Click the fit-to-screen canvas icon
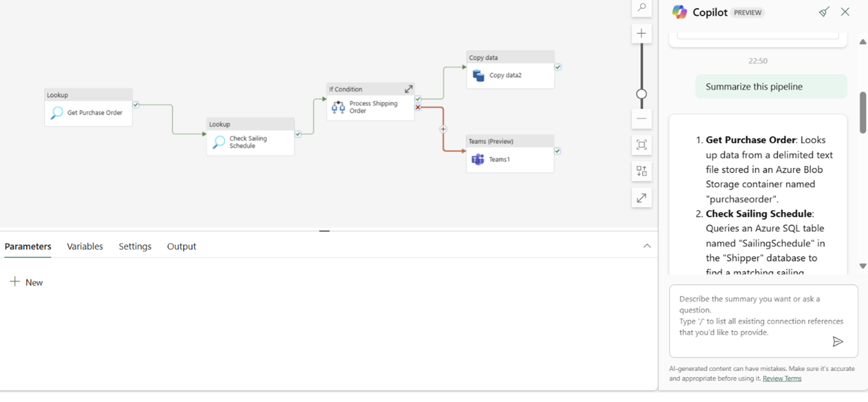 tap(641, 145)
